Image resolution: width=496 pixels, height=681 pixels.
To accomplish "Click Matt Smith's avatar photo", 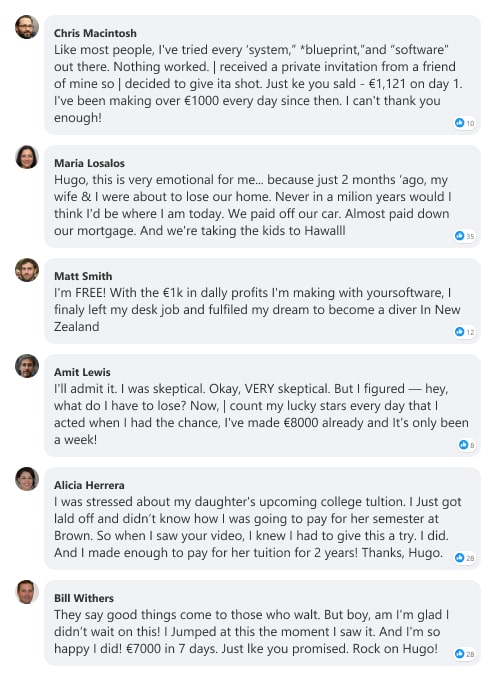I will pyautogui.click(x=27, y=270).
